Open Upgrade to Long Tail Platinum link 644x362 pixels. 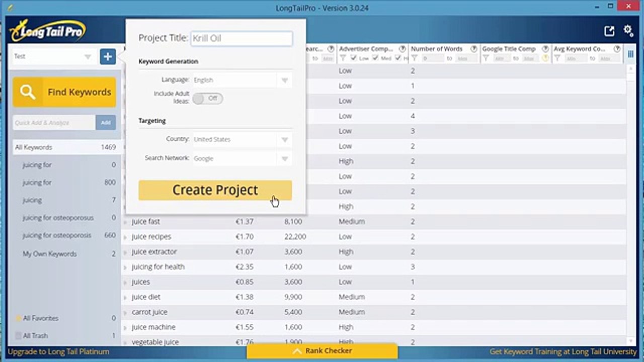point(58,351)
